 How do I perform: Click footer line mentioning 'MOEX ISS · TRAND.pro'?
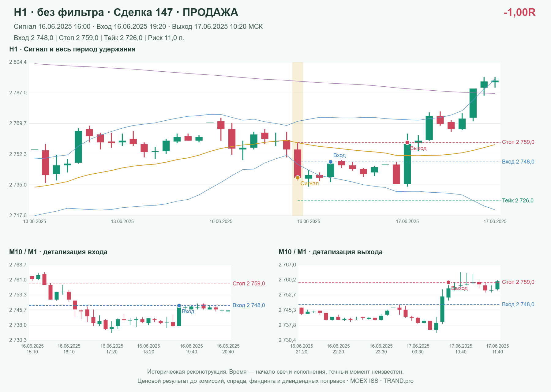pos(275,381)
